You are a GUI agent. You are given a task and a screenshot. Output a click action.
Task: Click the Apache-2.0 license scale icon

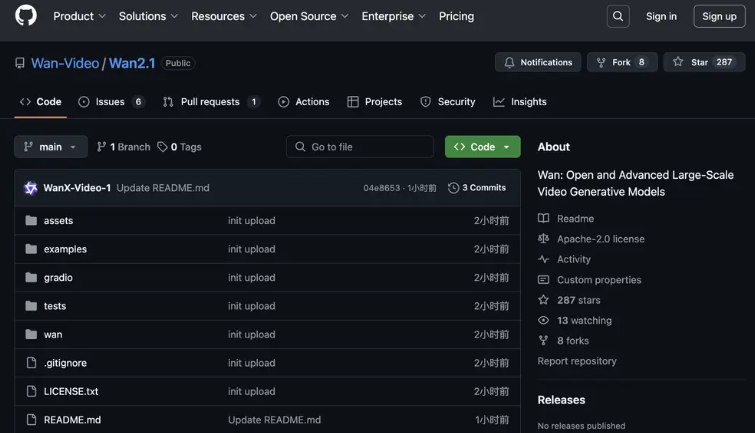tap(544, 239)
